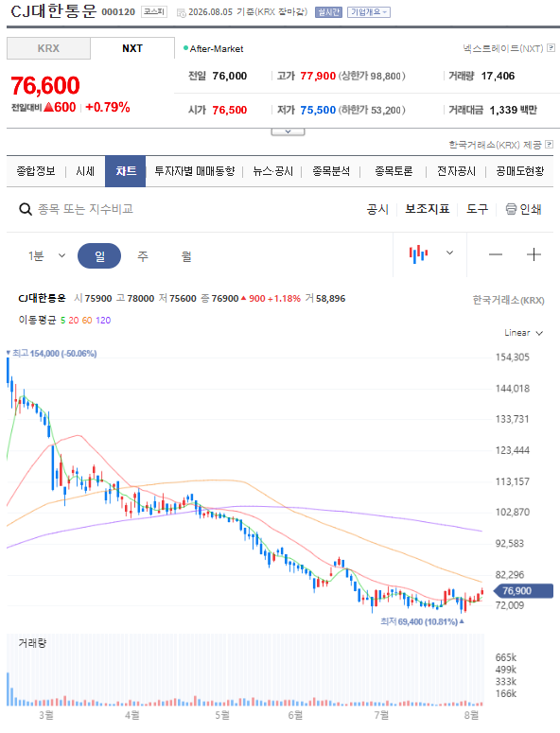This screenshot has width=560, height=733.
Task: Open the 종합정보 tab
Action: click(x=36, y=171)
